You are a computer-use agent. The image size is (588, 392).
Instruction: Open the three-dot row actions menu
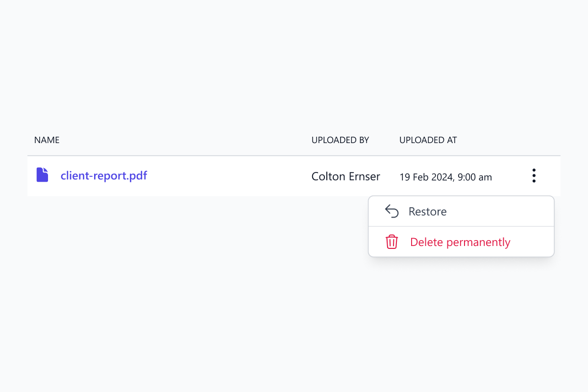pyautogui.click(x=534, y=175)
